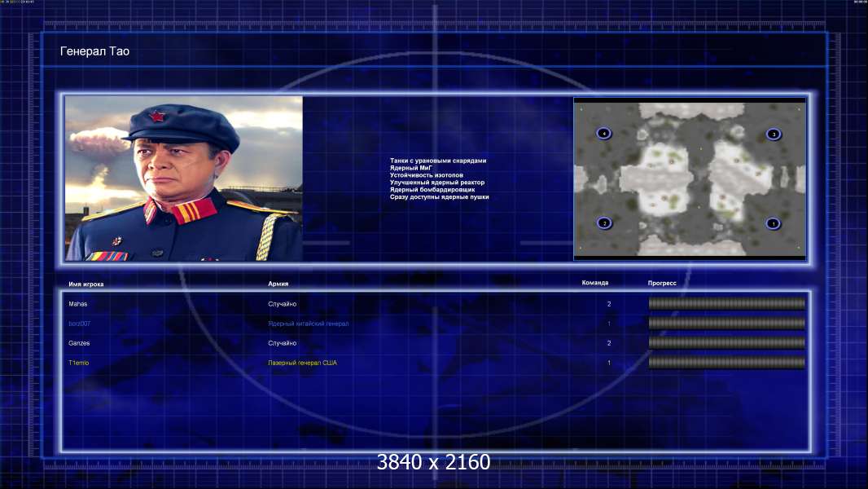Click team number in Ganzes row
Viewport: 868px width, 489px height.
tap(609, 343)
